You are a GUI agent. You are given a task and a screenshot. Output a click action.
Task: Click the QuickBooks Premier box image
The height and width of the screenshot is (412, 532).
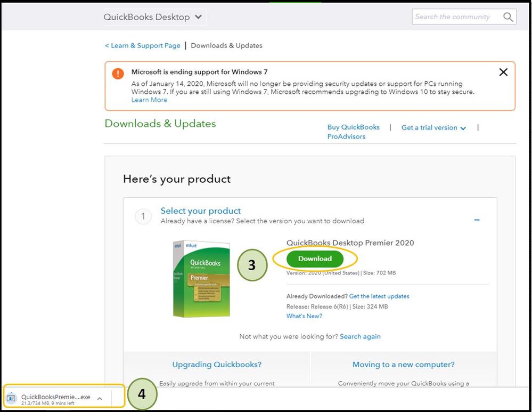point(201,279)
